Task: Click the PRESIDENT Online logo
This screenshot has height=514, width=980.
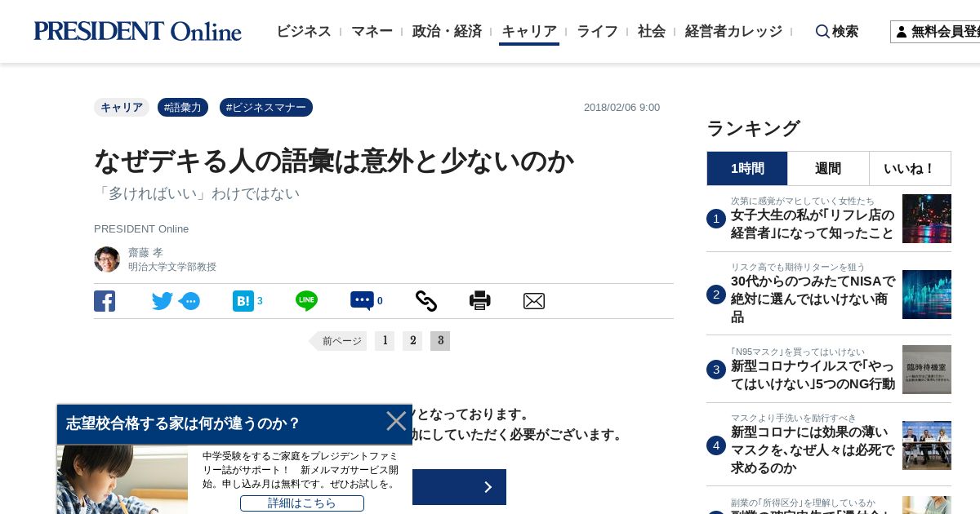Action: pyautogui.click(x=137, y=31)
